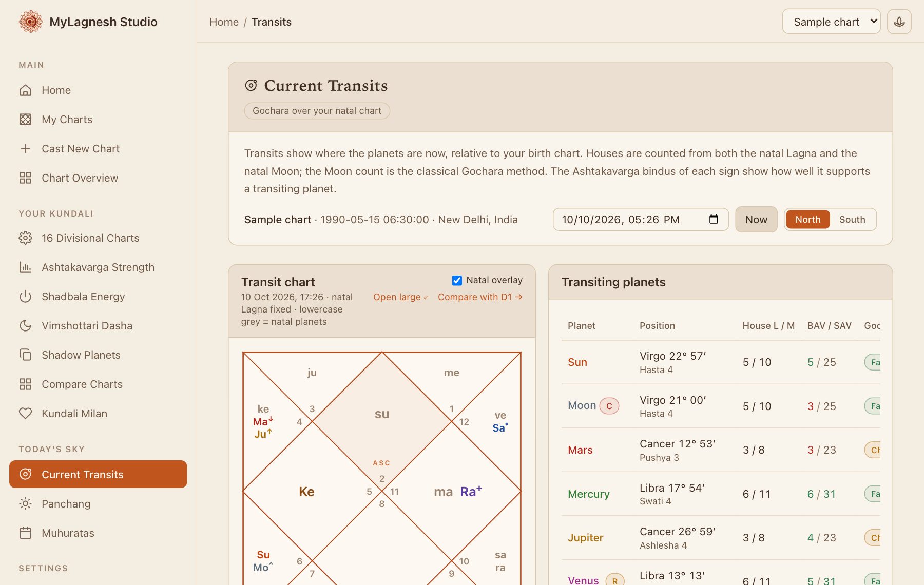Click the Current Transits target icon in sidebar
This screenshot has width=924, height=585.
25,474
